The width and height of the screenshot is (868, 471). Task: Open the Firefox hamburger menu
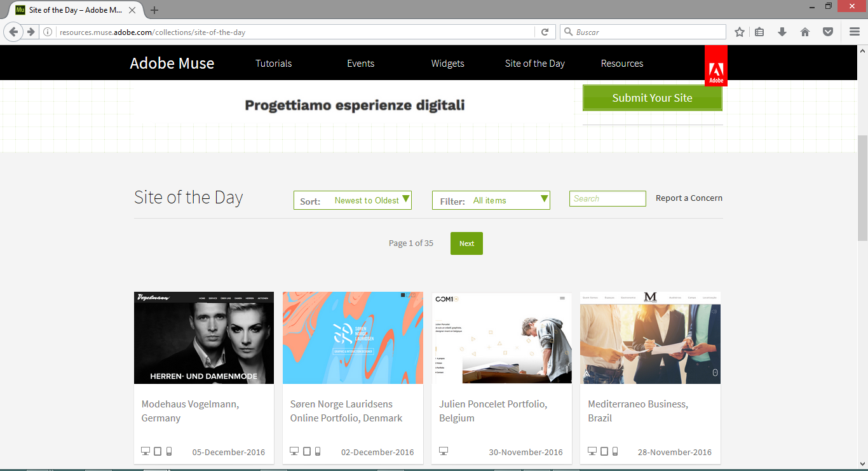click(x=855, y=32)
